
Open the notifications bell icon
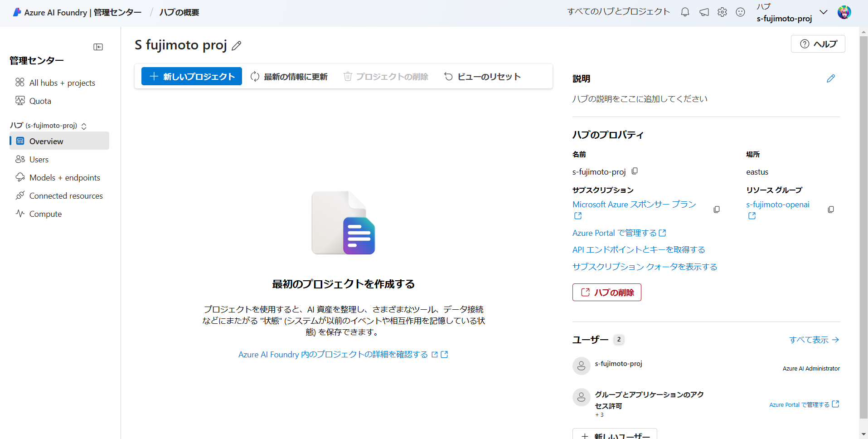click(x=685, y=12)
